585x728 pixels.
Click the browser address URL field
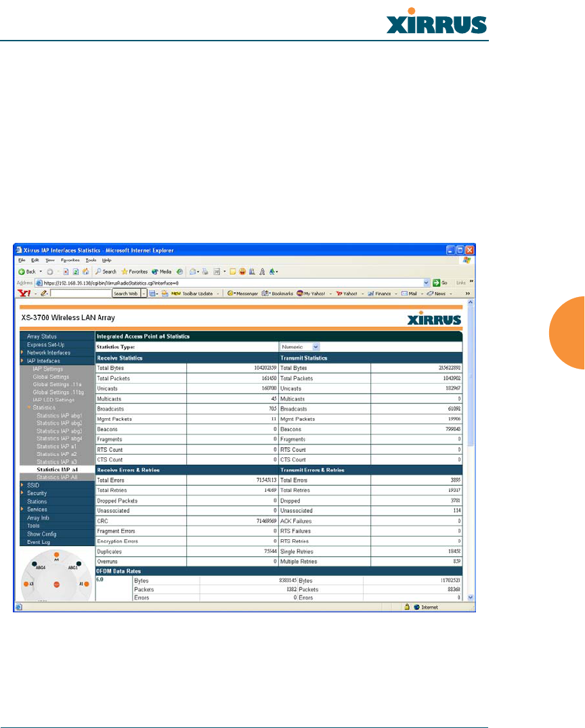pos(232,283)
